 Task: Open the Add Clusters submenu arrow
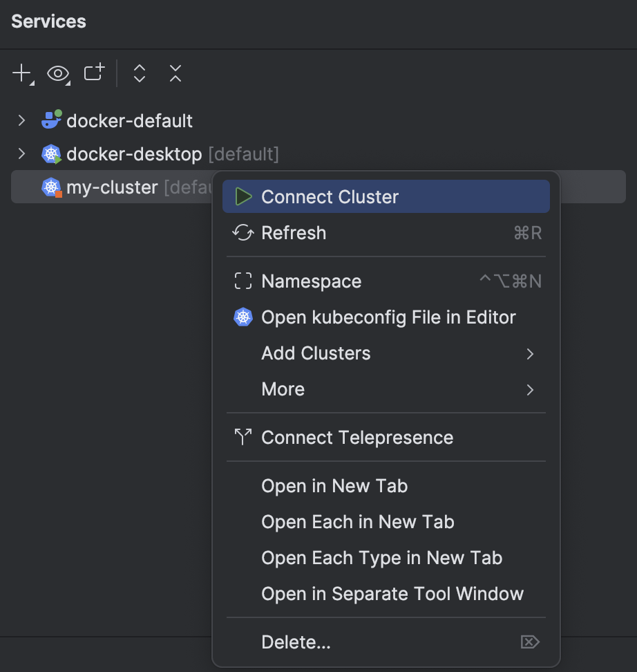click(530, 353)
